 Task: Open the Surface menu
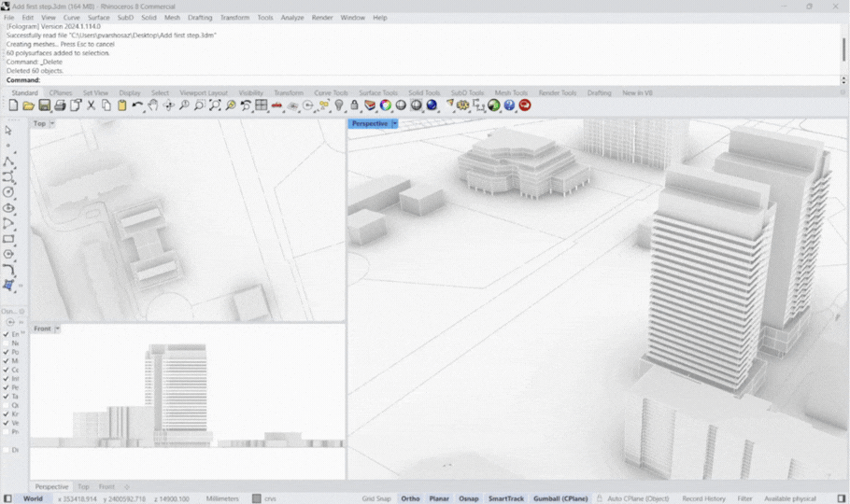(99, 18)
